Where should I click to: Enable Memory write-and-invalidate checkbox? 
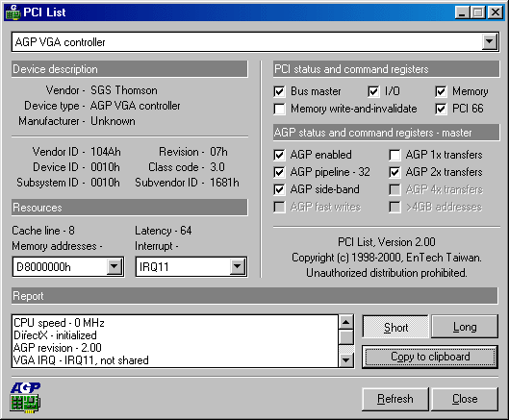tap(279, 109)
